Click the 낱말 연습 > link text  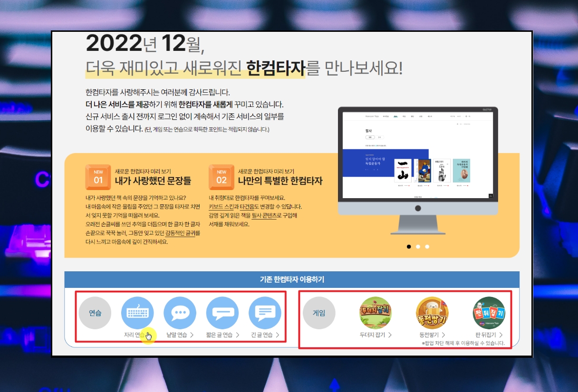click(180, 335)
